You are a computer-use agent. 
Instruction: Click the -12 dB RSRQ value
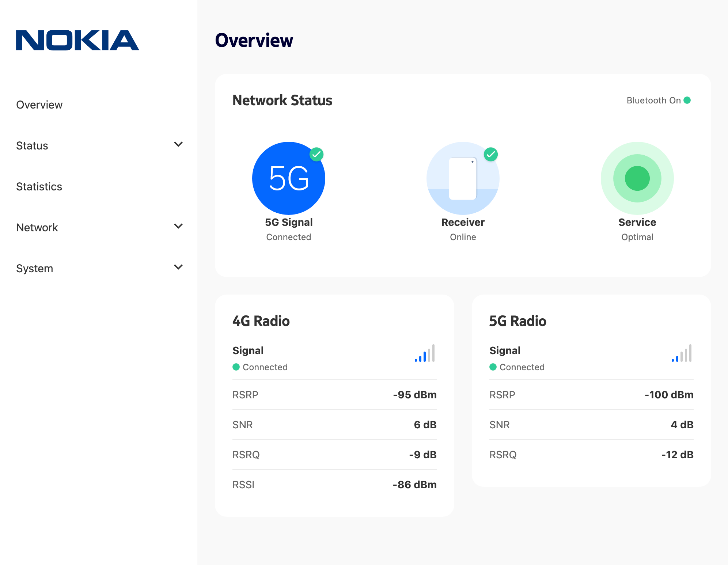tap(678, 455)
